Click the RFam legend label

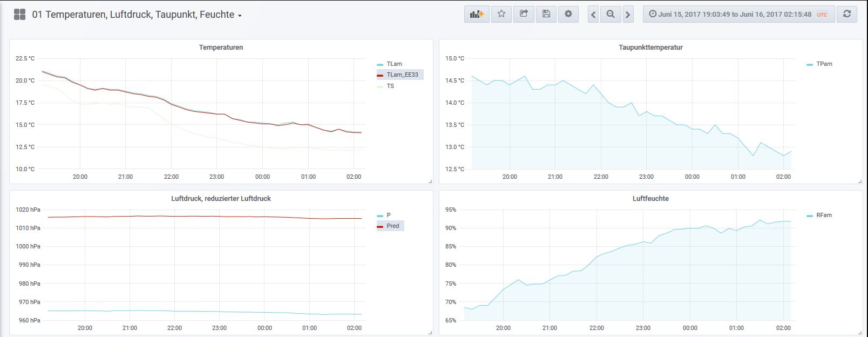pyautogui.click(x=824, y=215)
